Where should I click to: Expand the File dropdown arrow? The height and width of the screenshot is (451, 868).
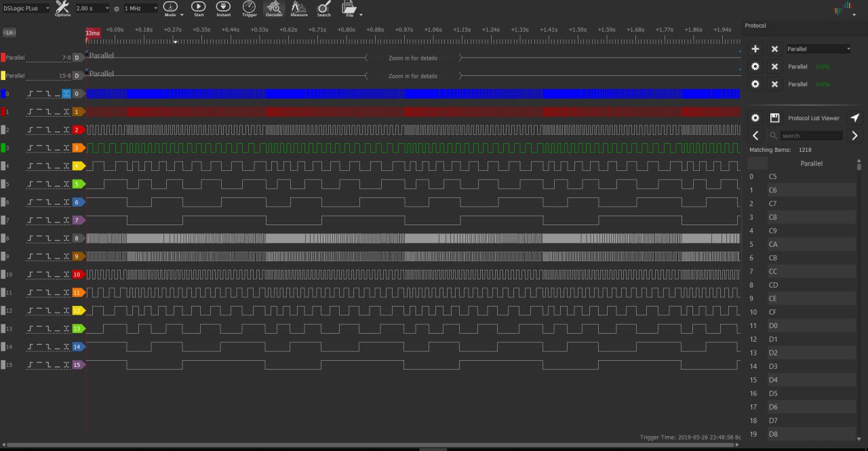[361, 14]
